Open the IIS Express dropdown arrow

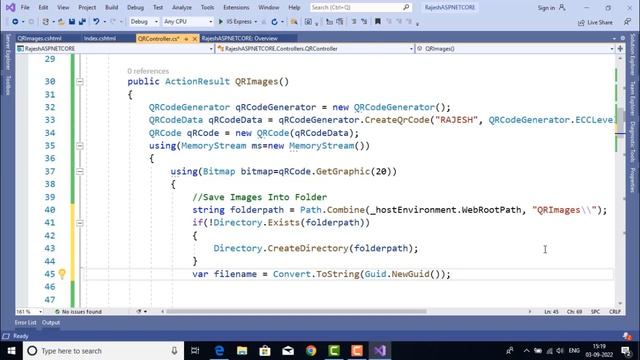coord(256,22)
